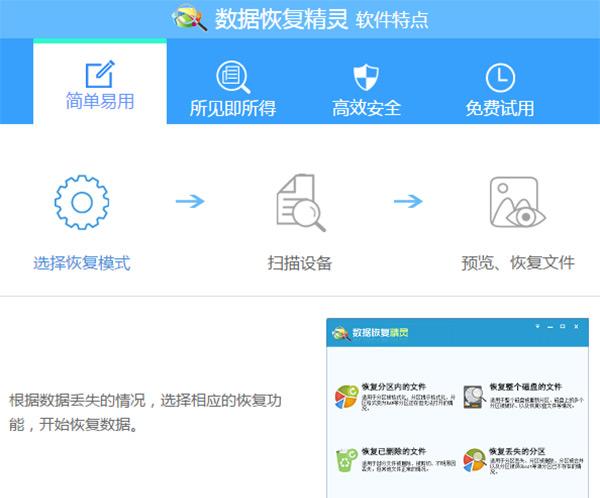Click the document magnifier icon above 所见即所得
Image resolution: width=600 pixels, height=498 pixels.
point(233,77)
